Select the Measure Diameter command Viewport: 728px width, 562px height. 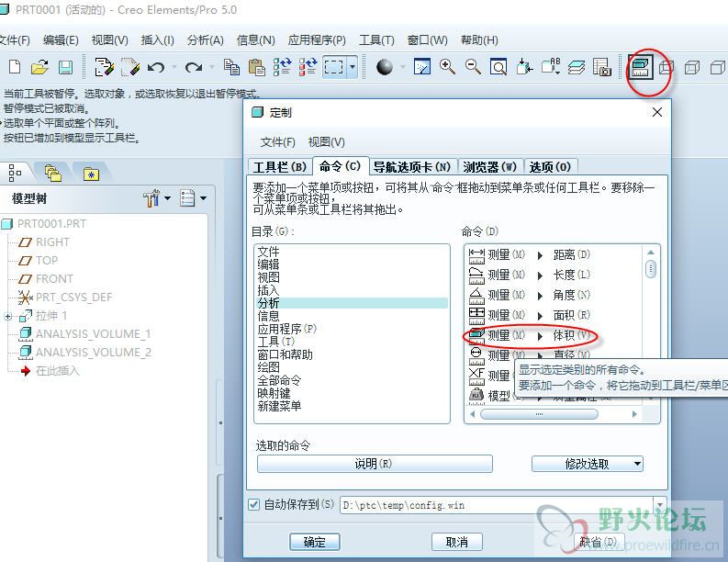pyautogui.click(x=530, y=354)
